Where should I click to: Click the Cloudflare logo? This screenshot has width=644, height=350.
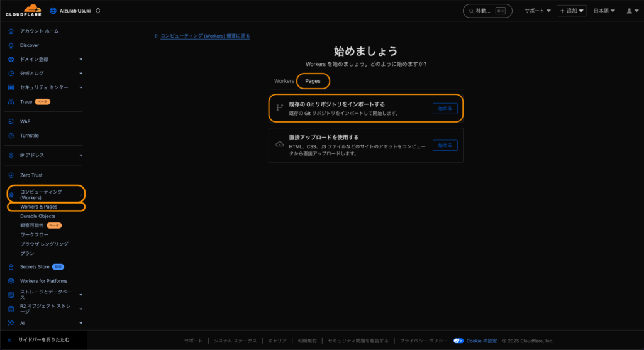[23, 10]
